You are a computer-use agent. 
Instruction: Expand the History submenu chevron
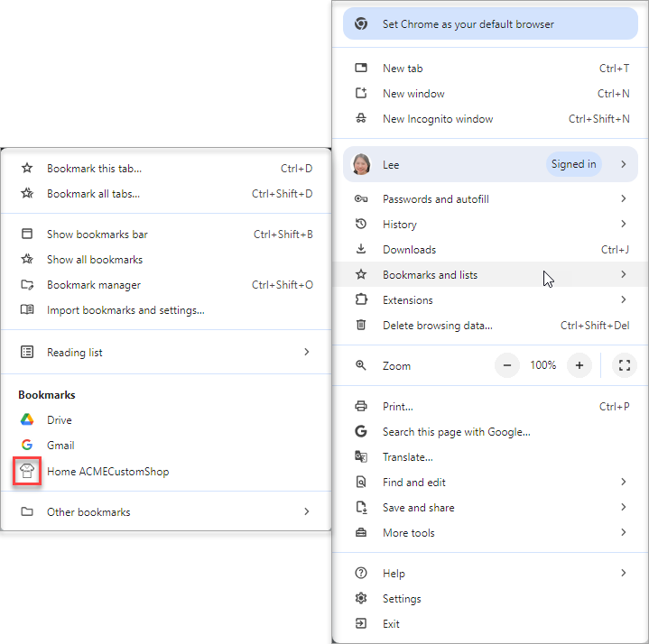pyautogui.click(x=623, y=225)
